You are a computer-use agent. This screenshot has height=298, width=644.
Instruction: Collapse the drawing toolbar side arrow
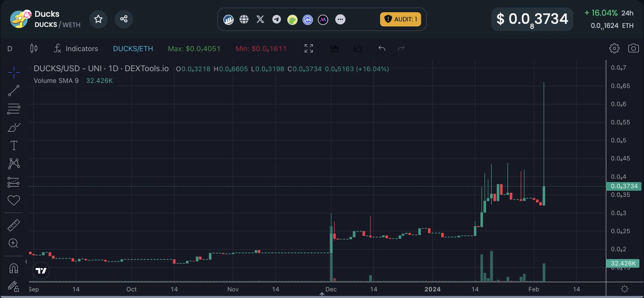[x=27, y=261]
